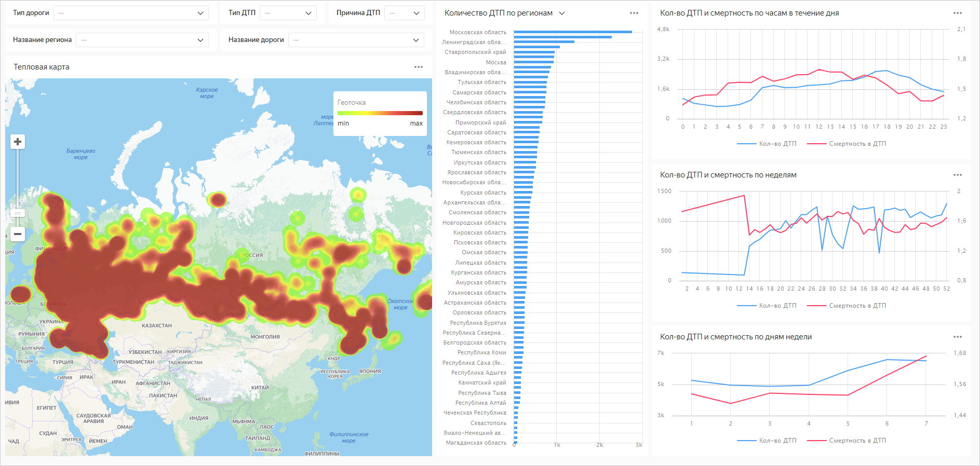Screen dimensions: 980x466
Task: Zoom out on the heat map
Action: click(x=18, y=234)
